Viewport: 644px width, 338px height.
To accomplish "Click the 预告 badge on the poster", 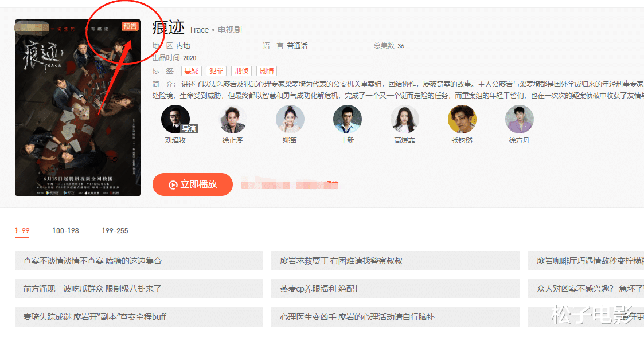I will pos(132,26).
